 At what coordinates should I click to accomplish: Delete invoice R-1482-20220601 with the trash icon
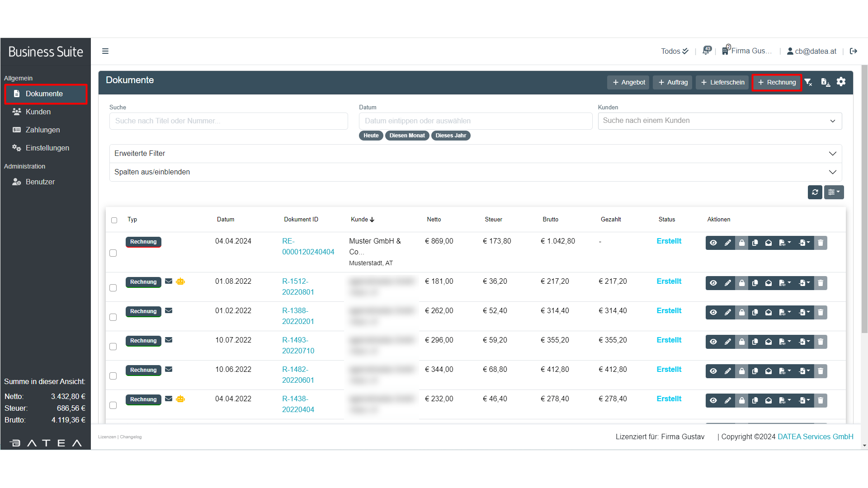click(821, 371)
